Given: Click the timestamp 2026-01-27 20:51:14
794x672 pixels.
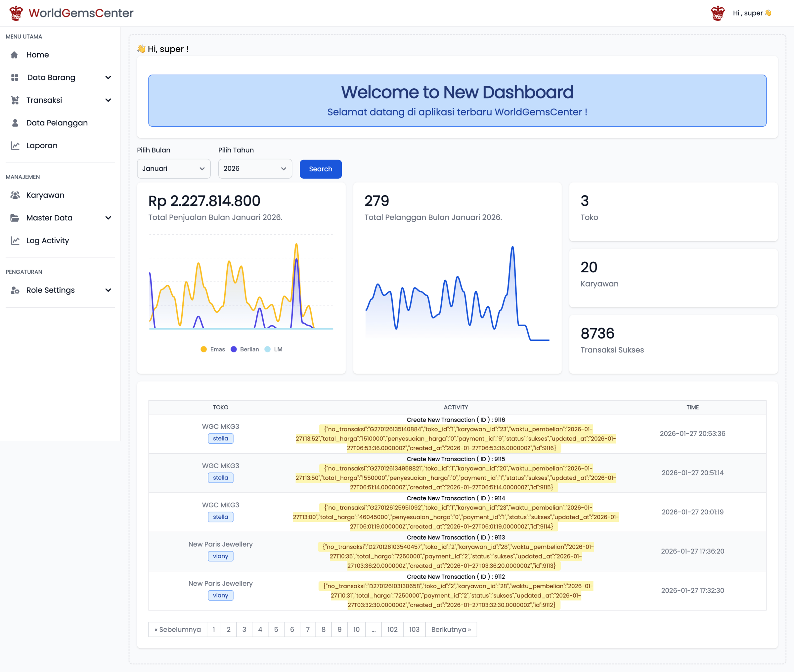Looking at the screenshot, I should coord(692,473).
